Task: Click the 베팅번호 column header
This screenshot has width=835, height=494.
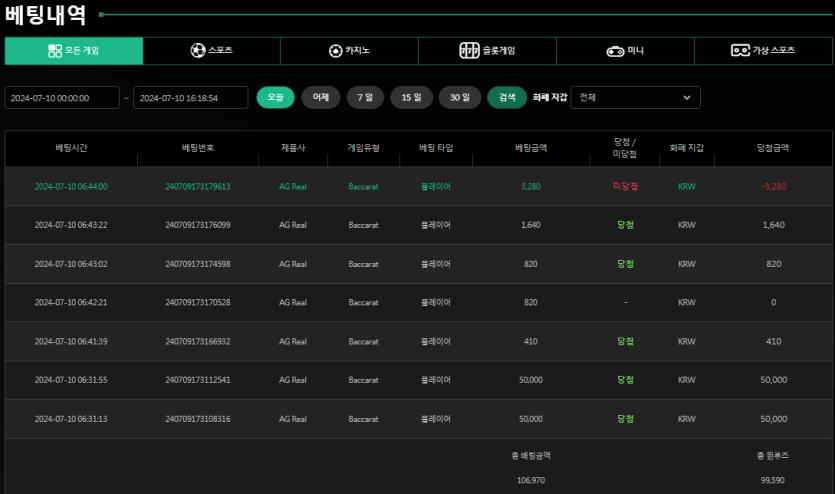Action: tap(198, 148)
